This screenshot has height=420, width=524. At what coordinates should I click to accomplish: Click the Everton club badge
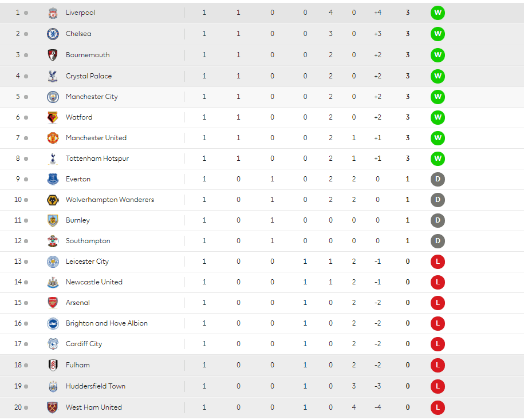point(53,179)
